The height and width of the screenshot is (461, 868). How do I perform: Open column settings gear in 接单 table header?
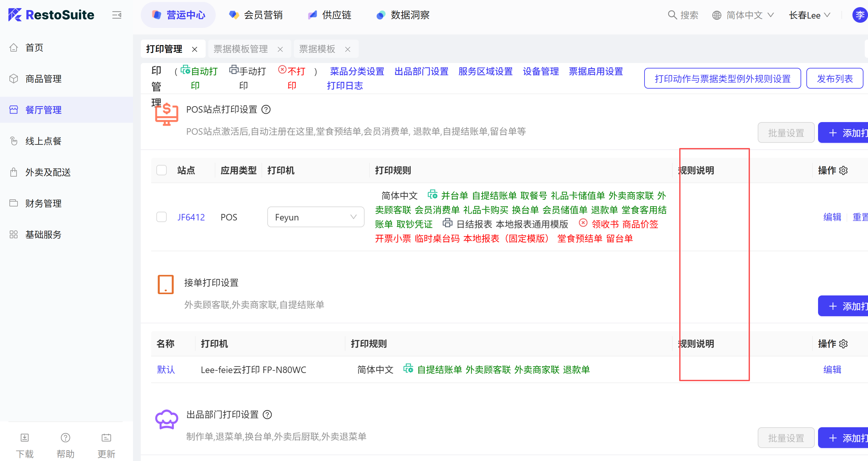[843, 344]
